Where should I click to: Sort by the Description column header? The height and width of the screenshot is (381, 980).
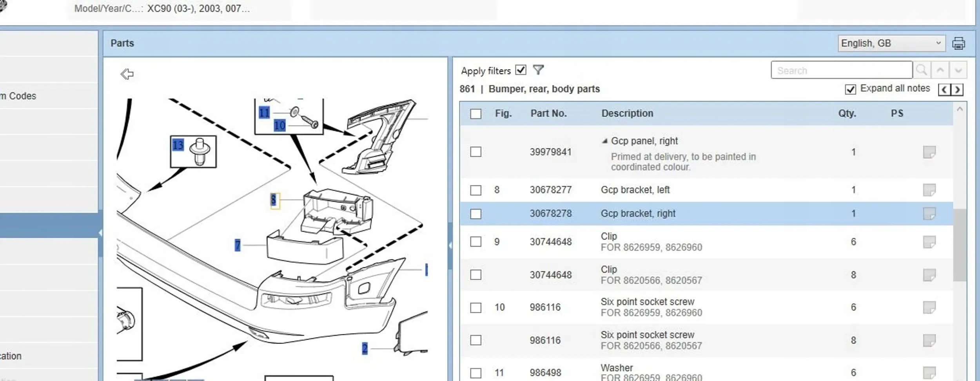click(627, 114)
